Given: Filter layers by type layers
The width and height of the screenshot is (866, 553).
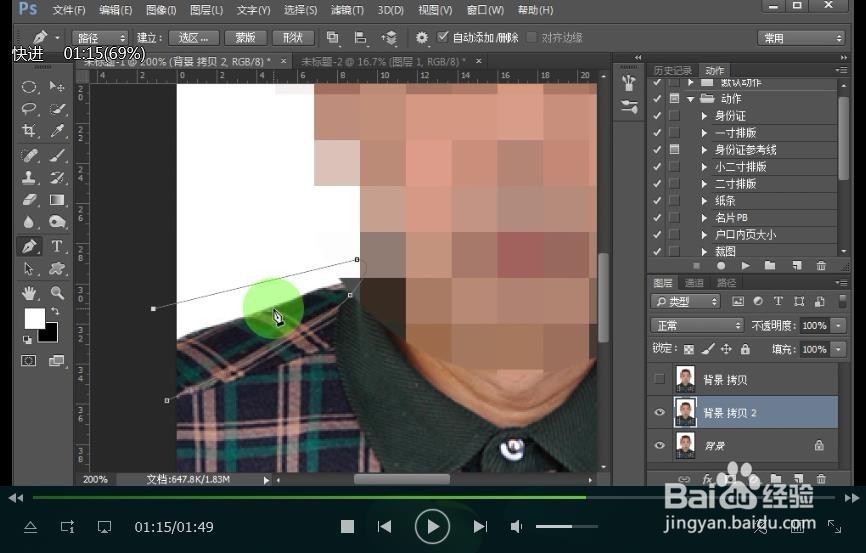Looking at the screenshot, I should tap(778, 302).
